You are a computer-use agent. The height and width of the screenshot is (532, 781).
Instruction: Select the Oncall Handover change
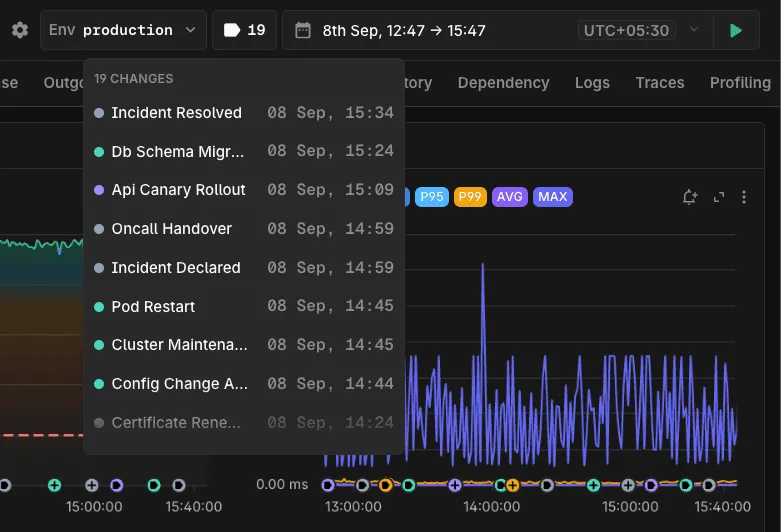244,229
